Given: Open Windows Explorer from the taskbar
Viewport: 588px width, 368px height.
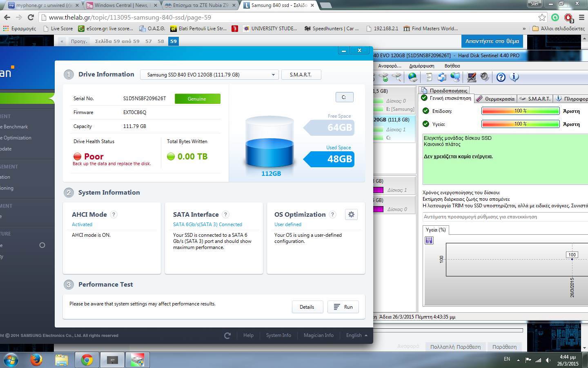Looking at the screenshot, I should [61, 360].
